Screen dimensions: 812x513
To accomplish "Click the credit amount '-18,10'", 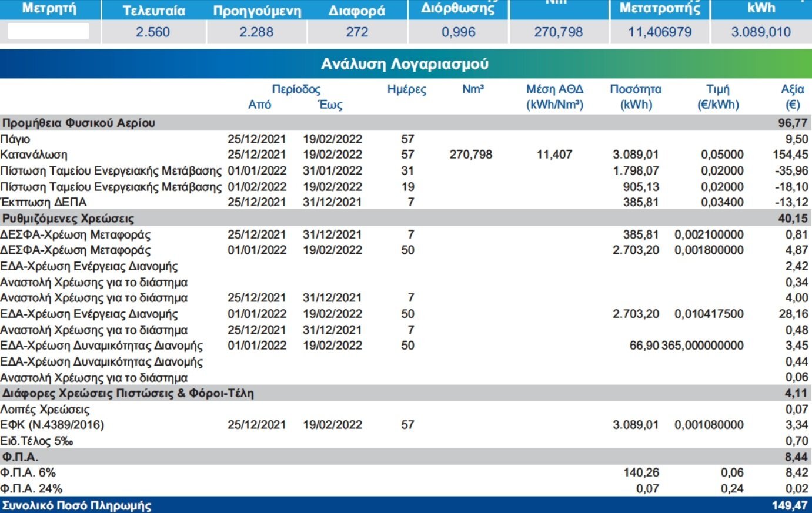I will tap(791, 187).
